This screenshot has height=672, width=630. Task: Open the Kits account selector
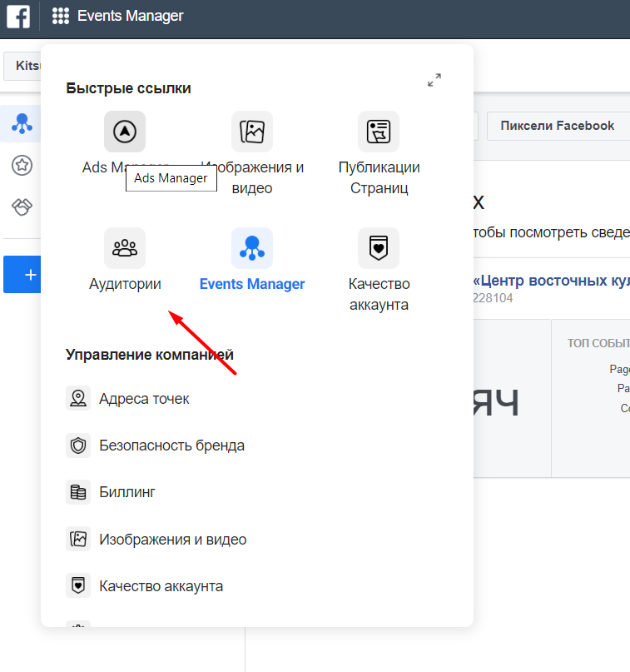(22, 66)
